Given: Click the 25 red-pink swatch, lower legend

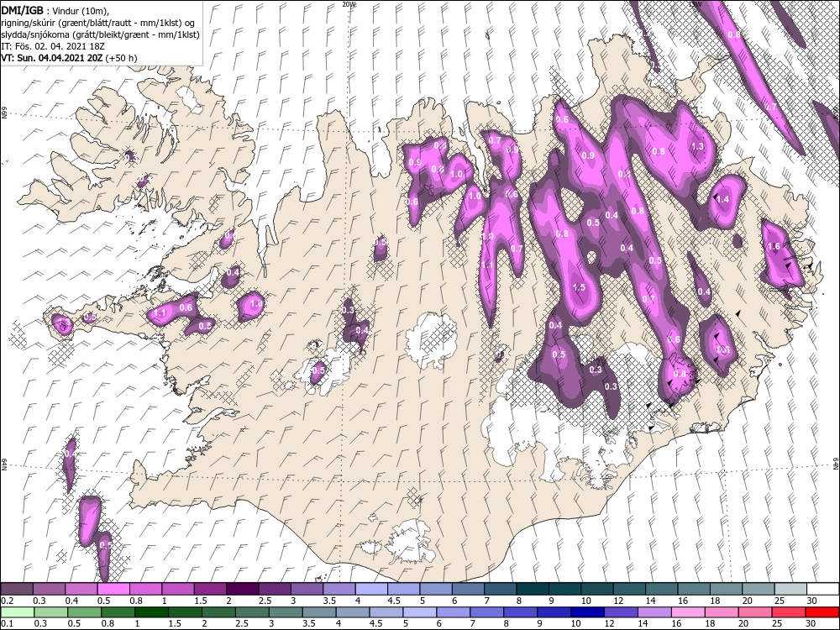Looking at the screenshot, I should (x=789, y=612).
